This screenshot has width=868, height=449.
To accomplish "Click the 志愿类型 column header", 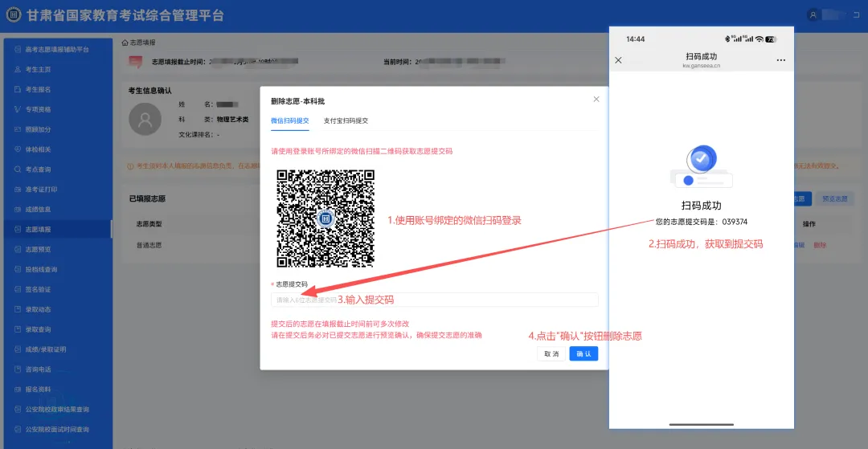I will 149,225.
